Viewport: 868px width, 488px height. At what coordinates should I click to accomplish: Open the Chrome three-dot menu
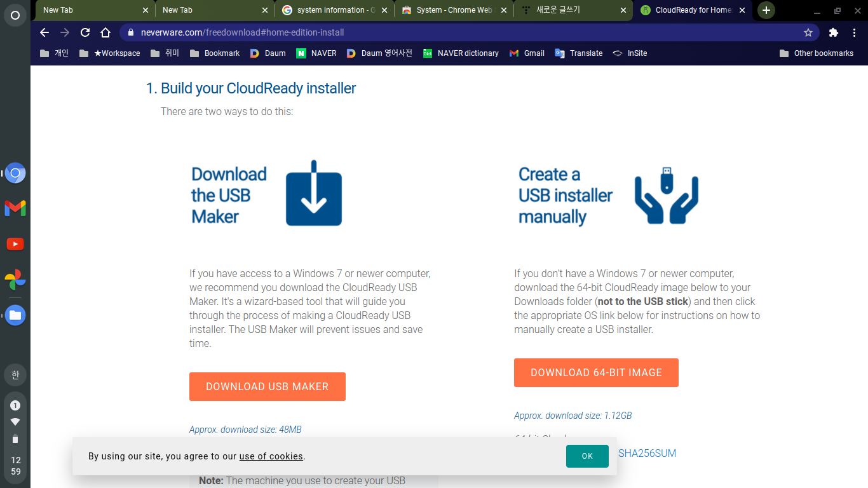point(854,32)
